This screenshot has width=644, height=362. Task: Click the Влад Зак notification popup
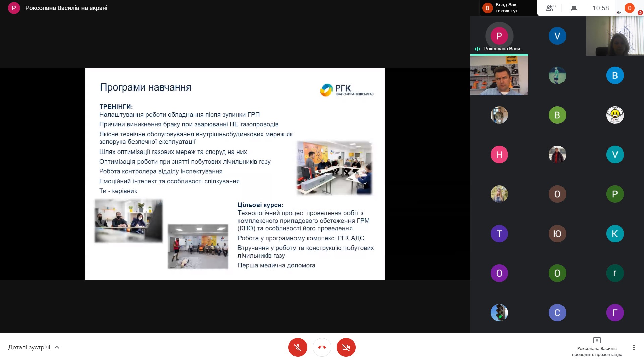pos(508,8)
